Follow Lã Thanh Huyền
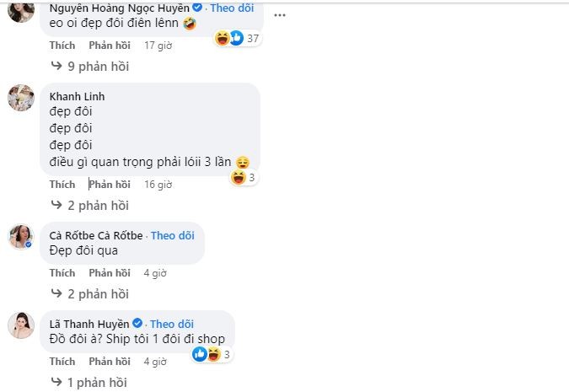Image resolution: width=569 pixels, height=392 pixels. point(172,324)
